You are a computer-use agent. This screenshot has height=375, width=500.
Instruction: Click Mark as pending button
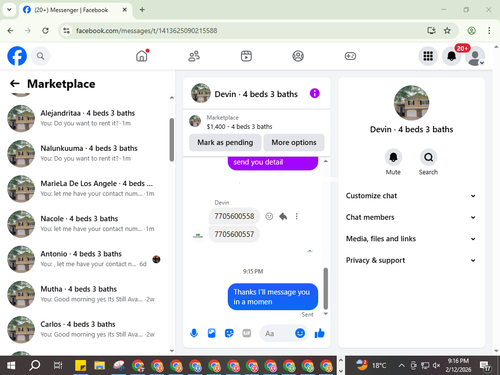[x=225, y=142]
